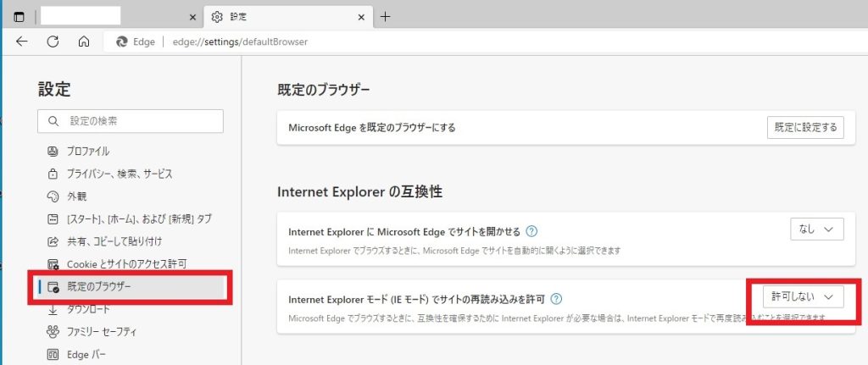Expand the なし dropdown
Screen dimensions: 868x365
(x=816, y=228)
